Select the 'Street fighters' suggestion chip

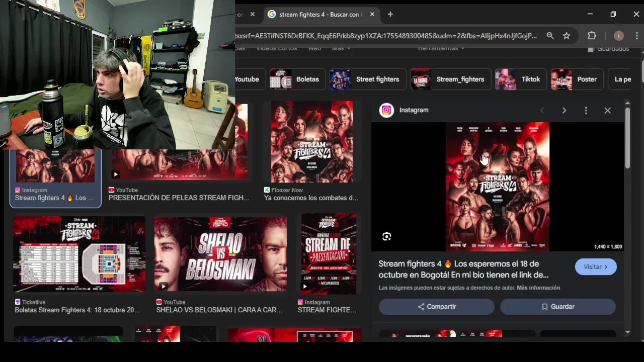[367, 79]
